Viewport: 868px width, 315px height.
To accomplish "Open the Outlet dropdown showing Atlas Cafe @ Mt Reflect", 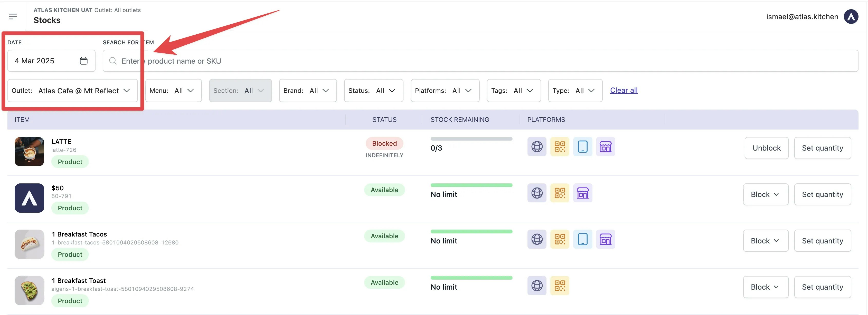I will click(72, 91).
